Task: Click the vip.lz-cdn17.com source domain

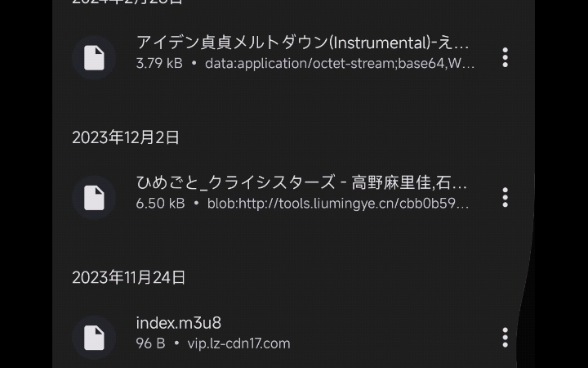Action: point(238,343)
